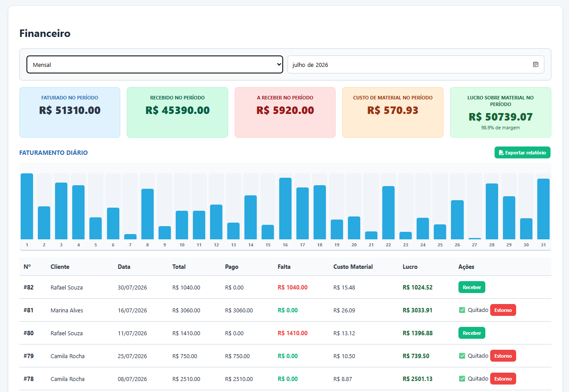Click profit value R$ 739.50
The width and height of the screenshot is (569, 392).
(x=416, y=356)
